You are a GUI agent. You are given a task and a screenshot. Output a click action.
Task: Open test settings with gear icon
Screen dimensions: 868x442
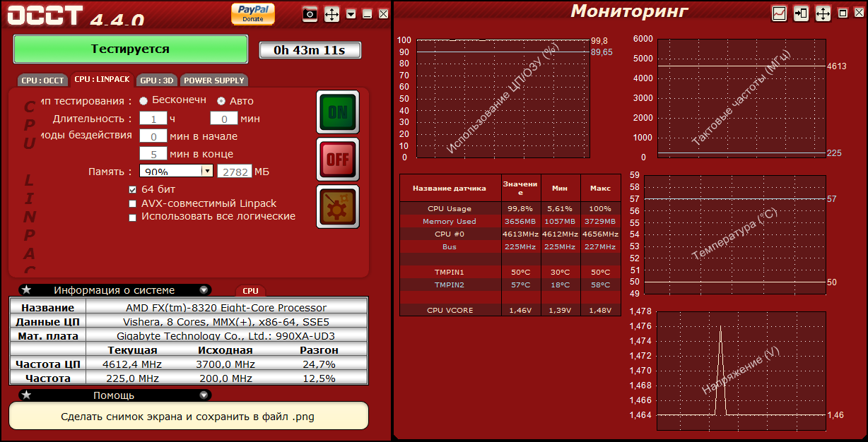click(338, 207)
